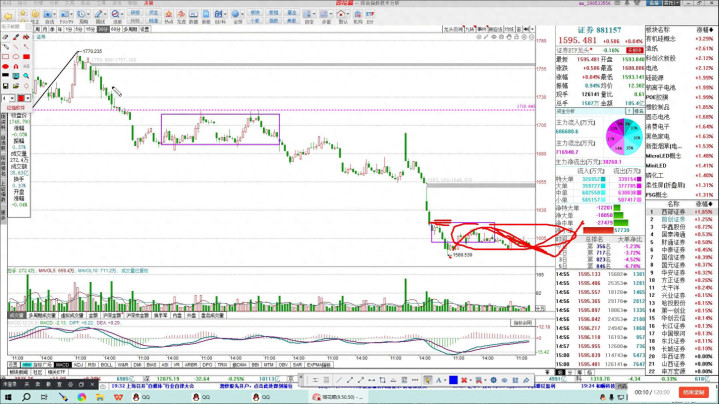Viewport: 719px width, 404px height.
Task: Select 有机硅概念 in sector list
Action: [660, 39]
